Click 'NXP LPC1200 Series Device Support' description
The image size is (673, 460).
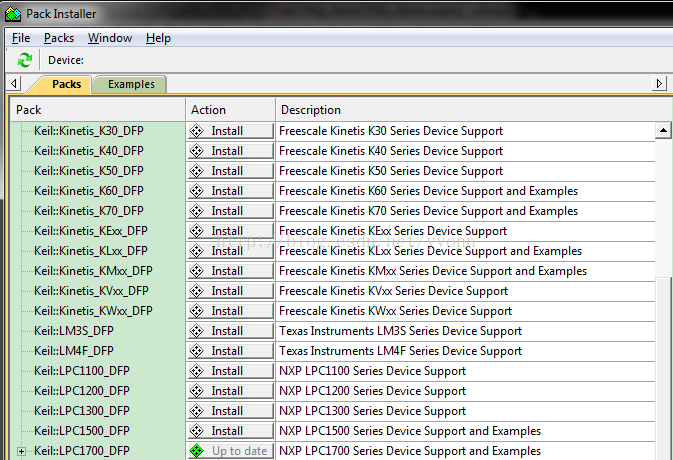pos(373,391)
